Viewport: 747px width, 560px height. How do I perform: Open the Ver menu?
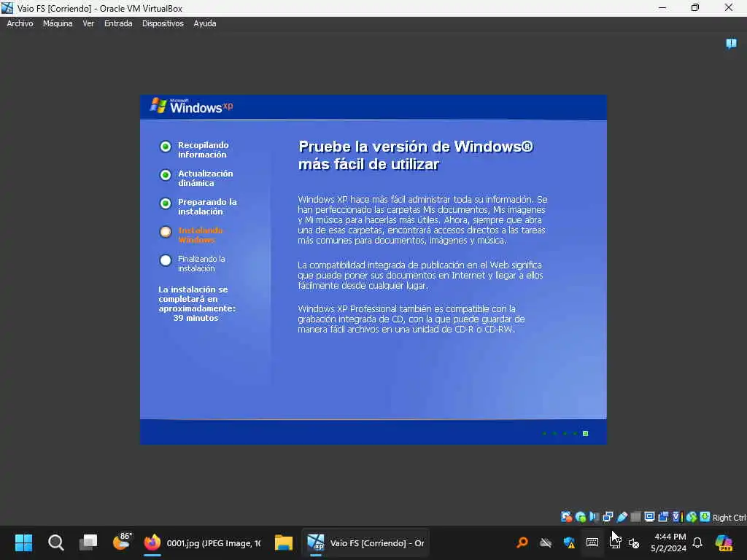pyautogui.click(x=88, y=23)
